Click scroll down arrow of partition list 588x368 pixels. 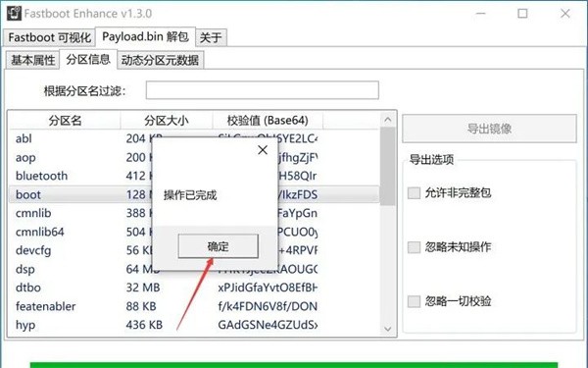tap(388, 329)
